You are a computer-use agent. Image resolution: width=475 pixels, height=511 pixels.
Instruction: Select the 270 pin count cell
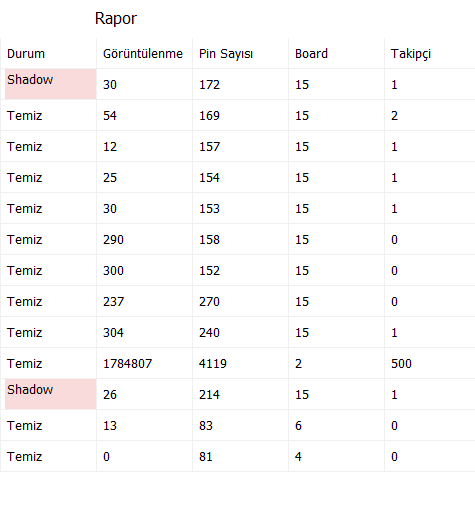click(x=241, y=301)
